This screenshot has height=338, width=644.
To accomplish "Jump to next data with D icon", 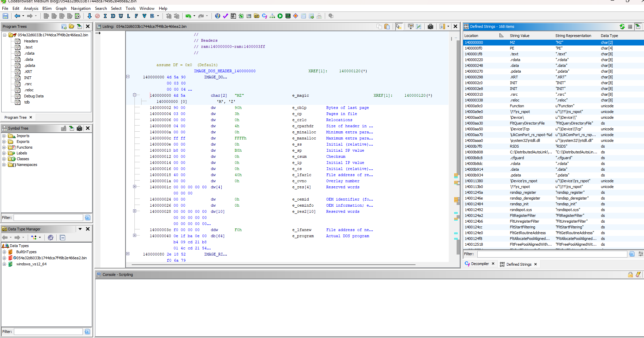I will coord(113,16).
